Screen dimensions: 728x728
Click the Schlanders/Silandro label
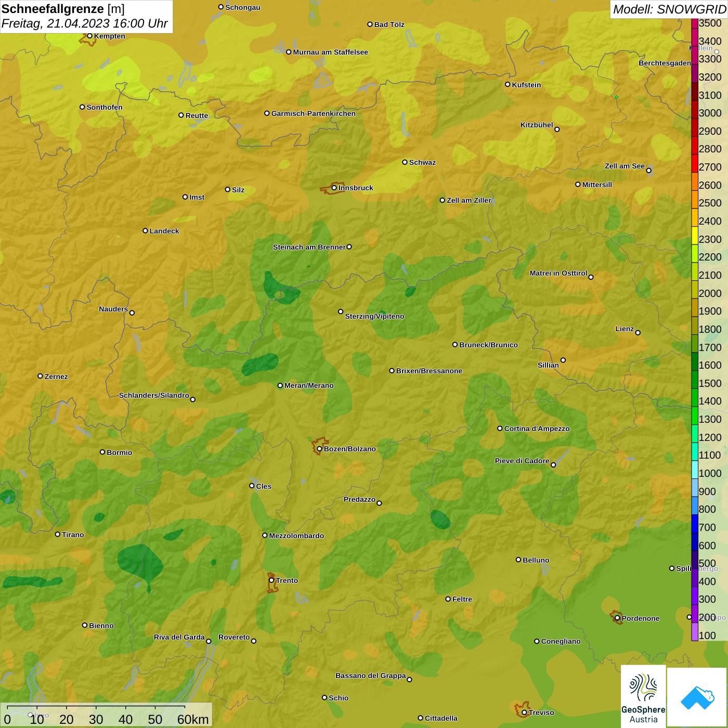pyautogui.click(x=154, y=395)
